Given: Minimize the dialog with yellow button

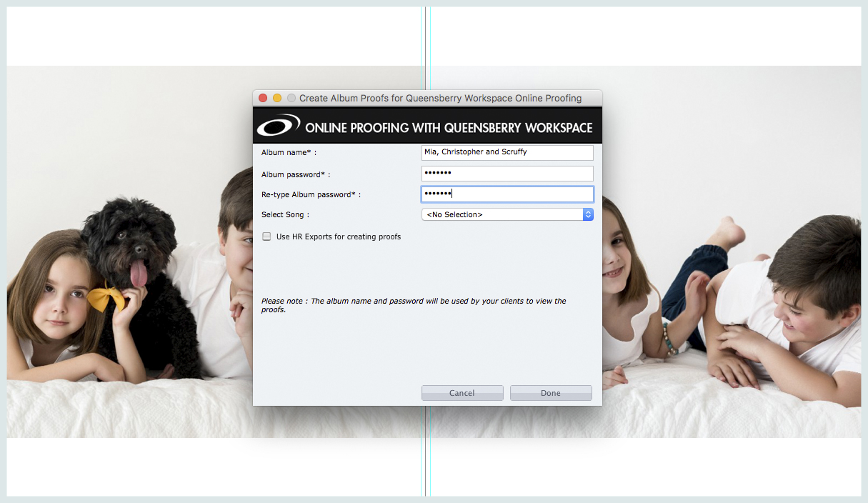Looking at the screenshot, I should [277, 98].
